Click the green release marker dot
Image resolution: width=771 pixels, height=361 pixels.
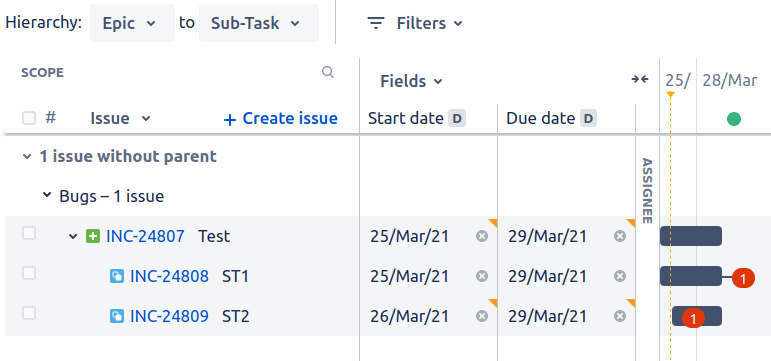click(734, 119)
